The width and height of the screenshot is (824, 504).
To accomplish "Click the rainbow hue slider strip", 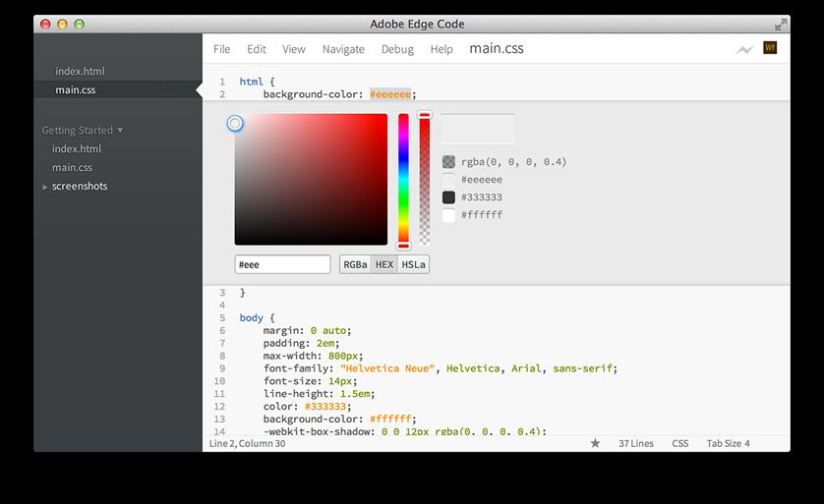I will 403,179.
